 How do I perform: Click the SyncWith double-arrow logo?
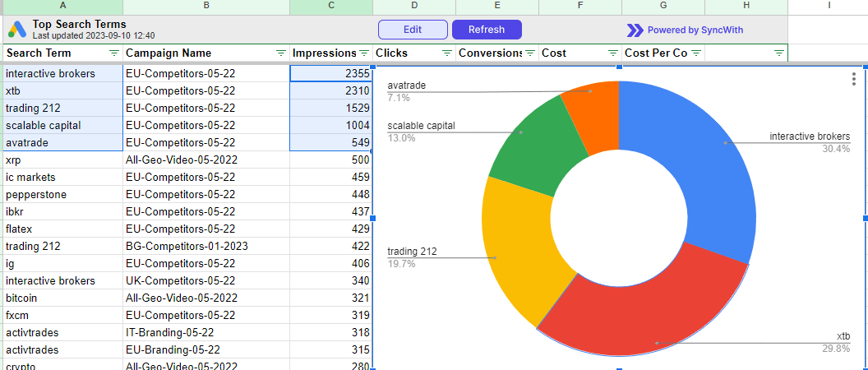point(635,30)
